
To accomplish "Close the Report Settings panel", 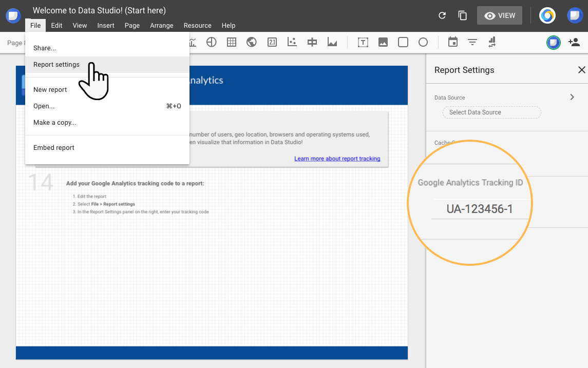I will (x=582, y=70).
